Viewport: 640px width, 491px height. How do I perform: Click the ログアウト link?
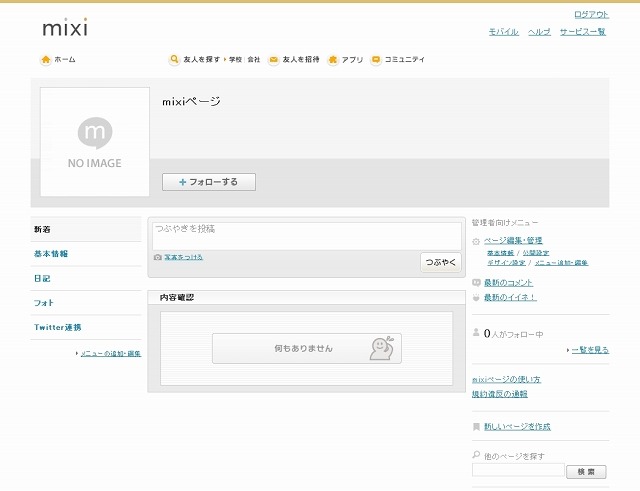click(591, 14)
